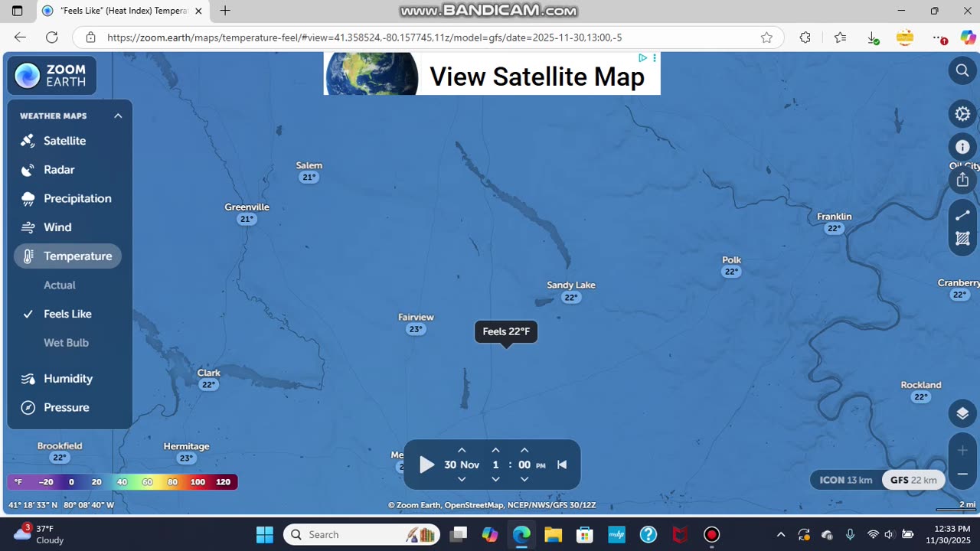Increase the minutes with up chevron
Image resolution: width=980 pixels, height=551 pixels.
coord(524,451)
